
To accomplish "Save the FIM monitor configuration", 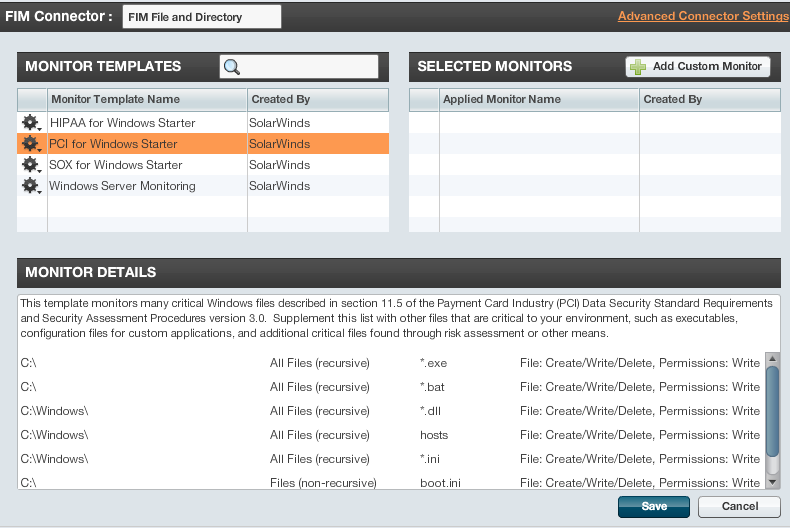I will 654,506.
